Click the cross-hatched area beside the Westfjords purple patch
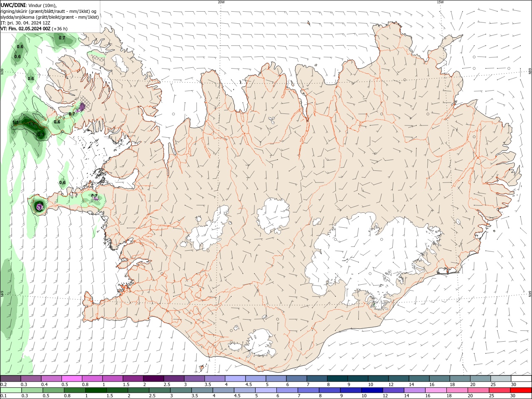 click(86, 102)
